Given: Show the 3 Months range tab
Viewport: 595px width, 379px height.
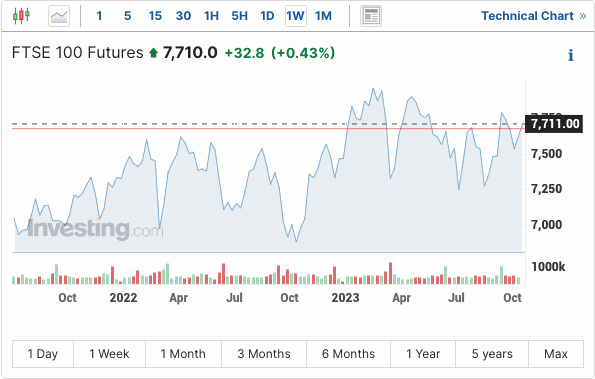Looking at the screenshot, I should (x=264, y=354).
